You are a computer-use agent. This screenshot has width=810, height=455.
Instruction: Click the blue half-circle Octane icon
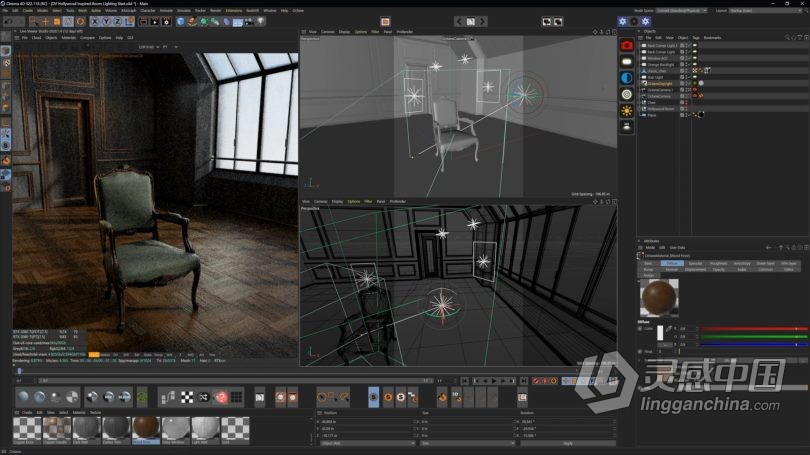627,78
